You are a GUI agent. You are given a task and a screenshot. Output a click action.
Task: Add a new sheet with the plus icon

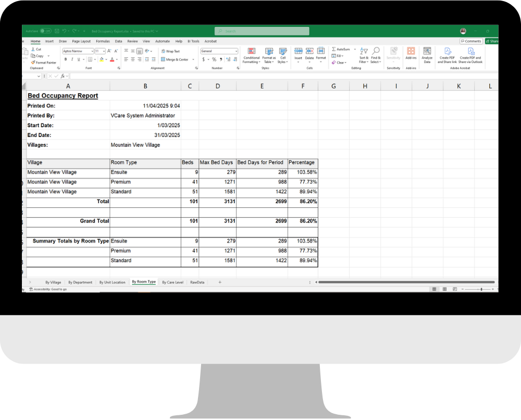tap(220, 282)
